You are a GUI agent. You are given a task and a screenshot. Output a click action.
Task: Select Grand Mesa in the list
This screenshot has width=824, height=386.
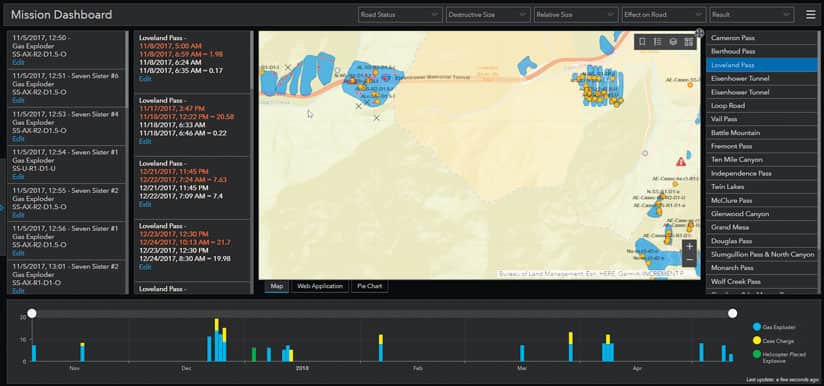pos(761,227)
